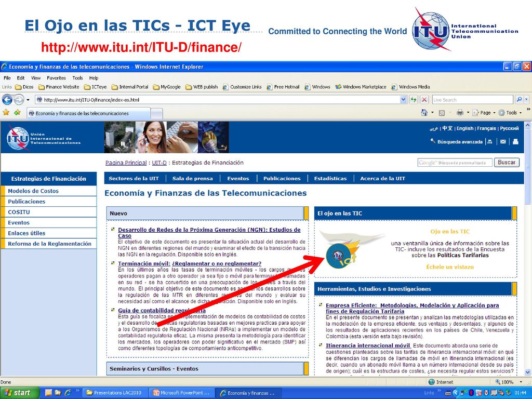Open the Edit menu
532x399 pixels.
21,78
